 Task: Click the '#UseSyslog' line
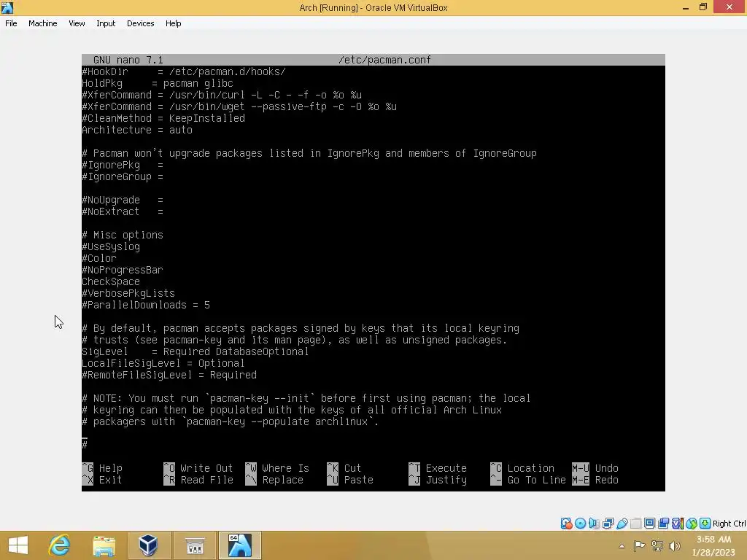point(111,246)
